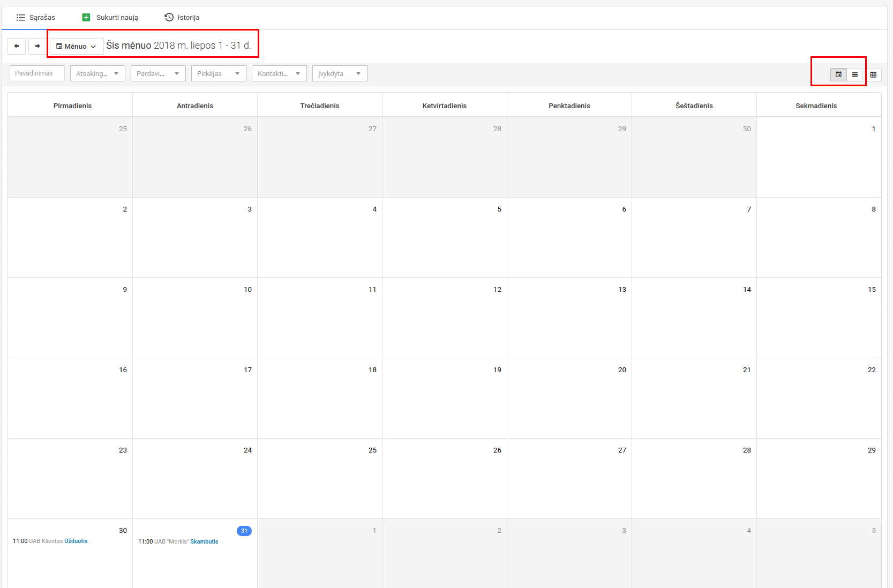Image resolution: width=893 pixels, height=588 pixels.
Task: Expand the Įvykdyta status dropdown
Action: 340,73
